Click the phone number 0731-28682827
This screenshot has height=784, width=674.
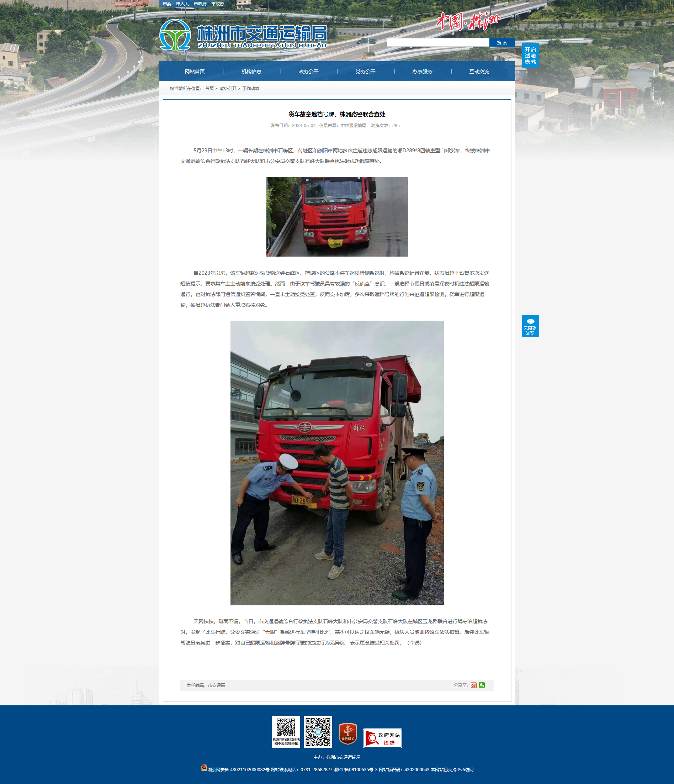316,770
